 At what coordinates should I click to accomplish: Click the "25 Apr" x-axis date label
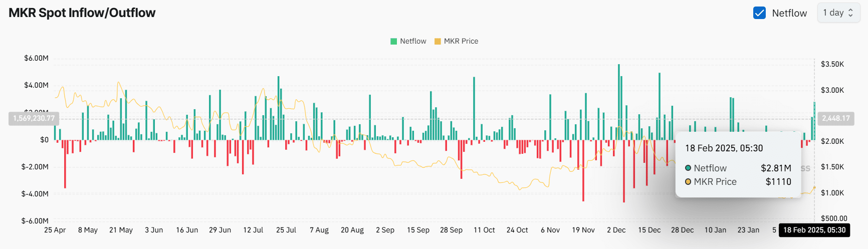click(55, 230)
